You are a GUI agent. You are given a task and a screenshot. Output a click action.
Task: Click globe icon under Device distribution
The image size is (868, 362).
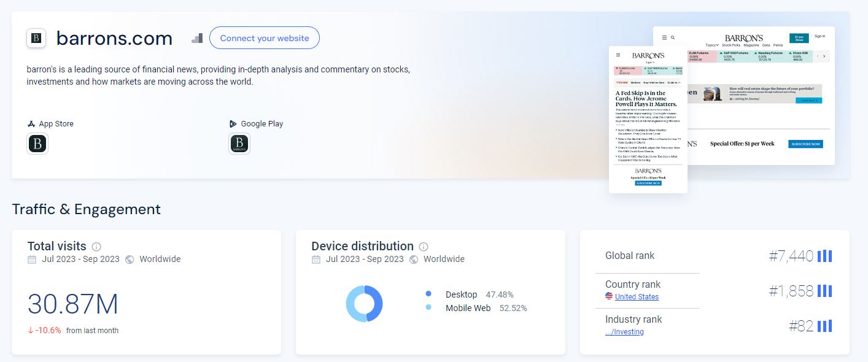click(x=414, y=260)
